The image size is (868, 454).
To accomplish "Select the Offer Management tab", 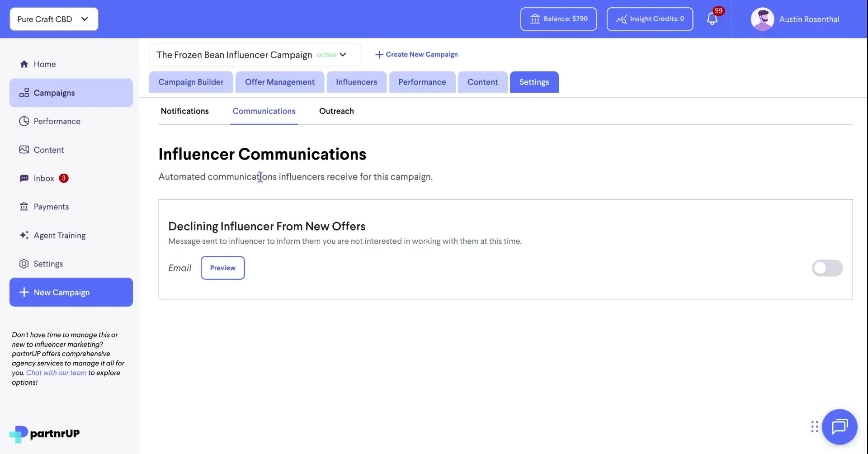I will [280, 82].
